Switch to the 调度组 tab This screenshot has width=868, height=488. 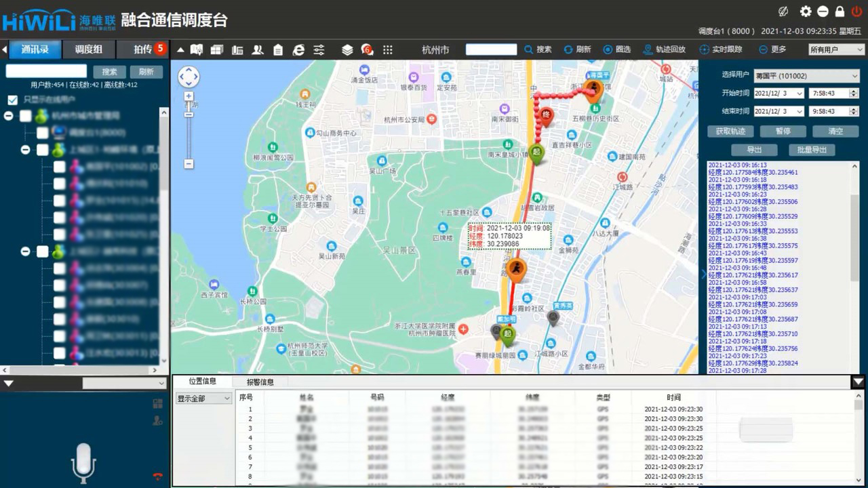88,49
